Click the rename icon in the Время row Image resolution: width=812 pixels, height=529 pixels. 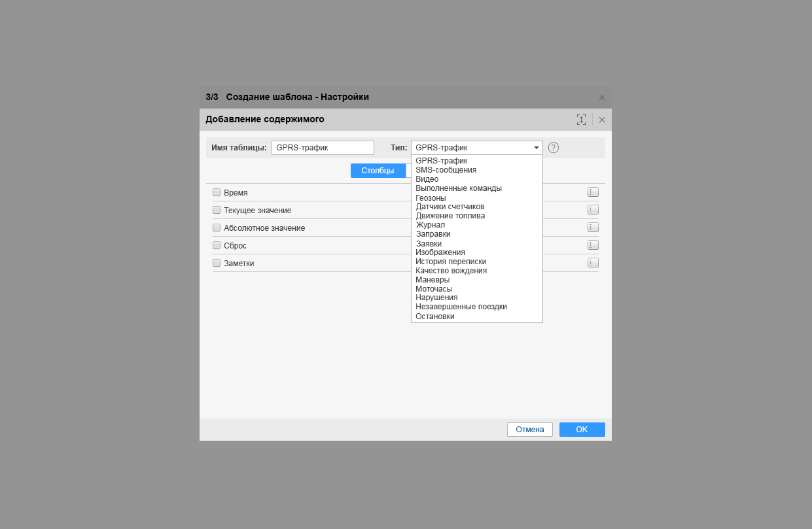[593, 192]
